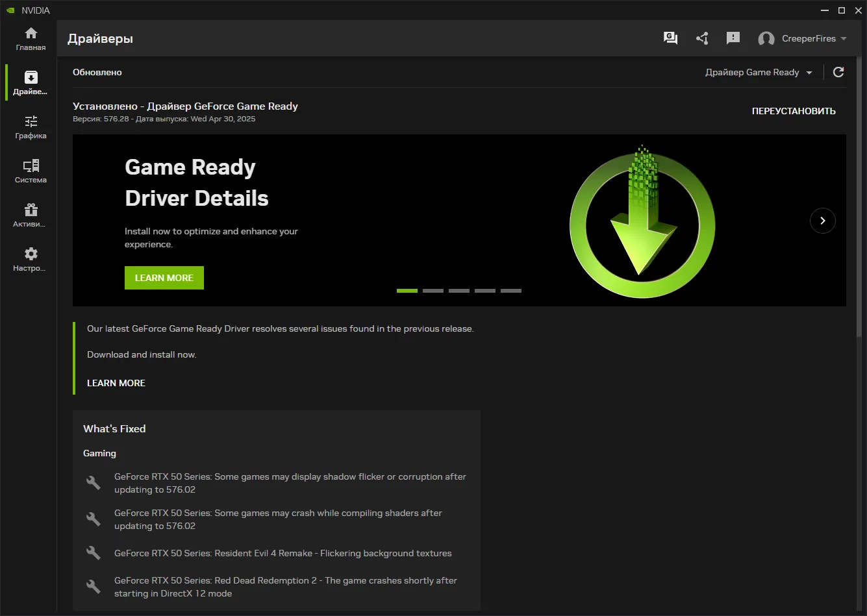Select the second carousel slide indicator
The image size is (867, 616).
(433, 291)
